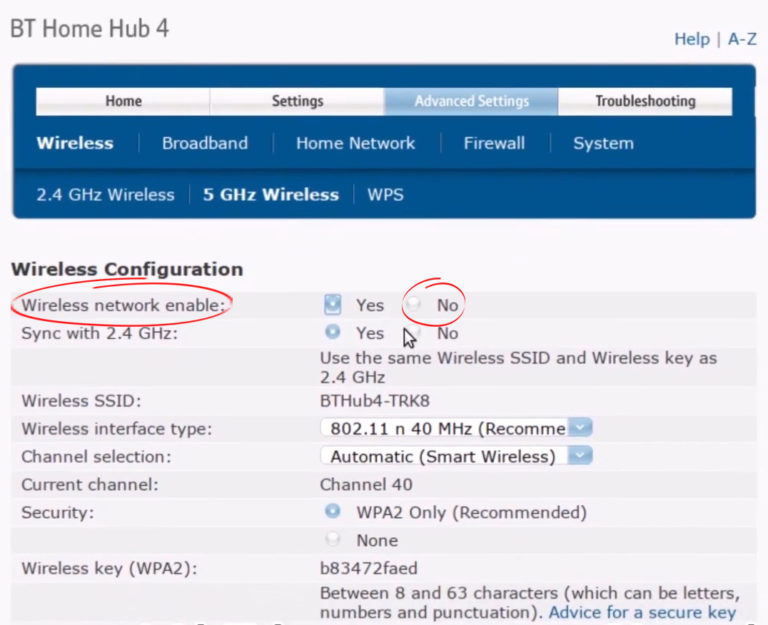This screenshot has width=768, height=625.
Task: Click the SSID value BTHub4-TRK8
Action: (375, 401)
